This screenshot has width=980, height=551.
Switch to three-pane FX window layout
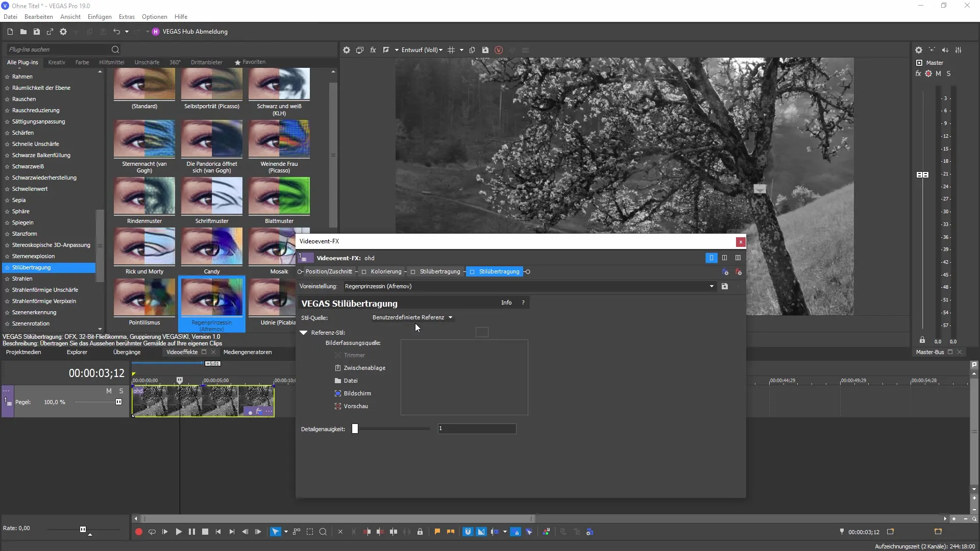(738, 258)
